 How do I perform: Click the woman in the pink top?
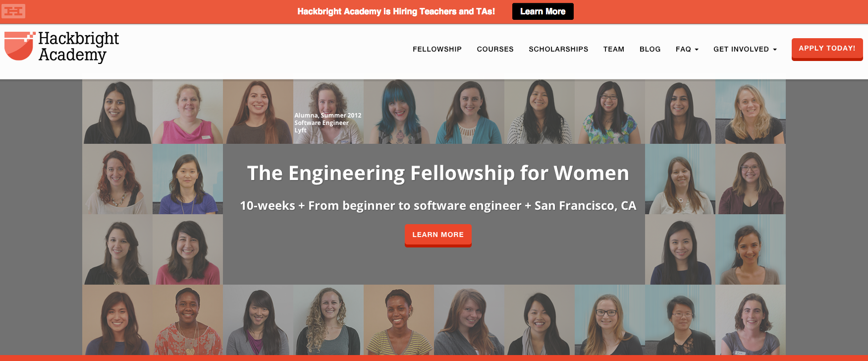click(187, 112)
